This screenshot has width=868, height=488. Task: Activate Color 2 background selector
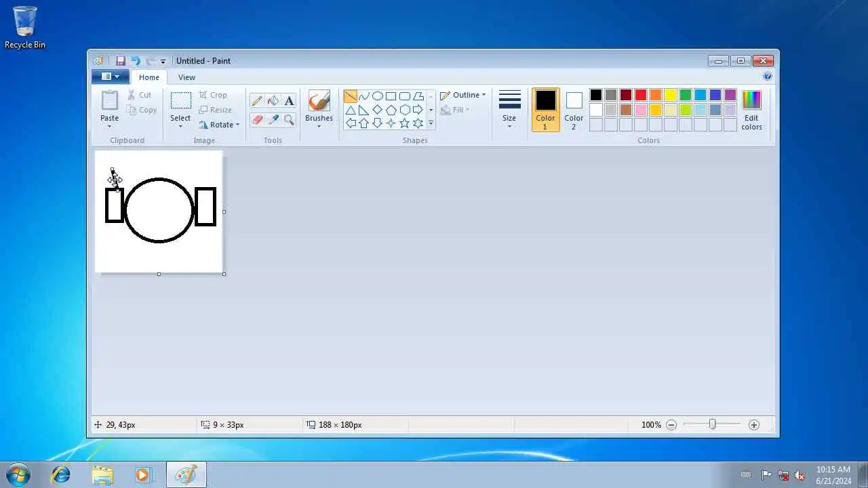[x=574, y=109]
